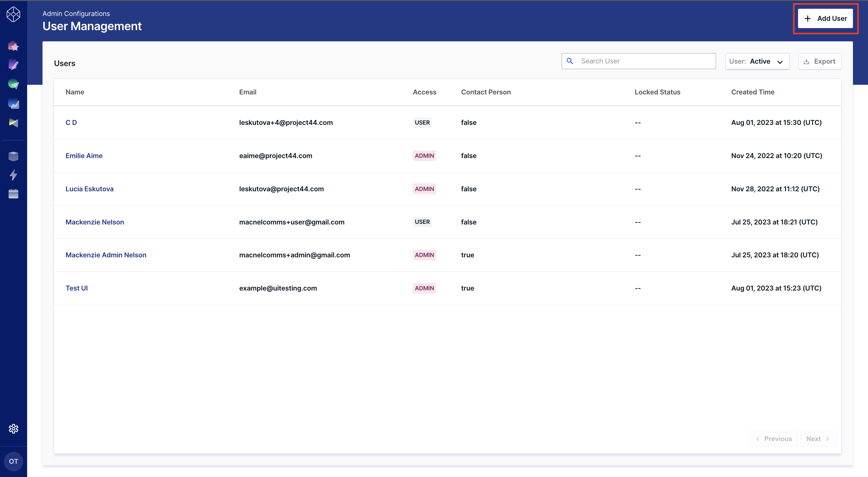Open user profile for Mackenzie Admin Nelson
Image resolution: width=868 pixels, height=477 pixels.
(106, 255)
